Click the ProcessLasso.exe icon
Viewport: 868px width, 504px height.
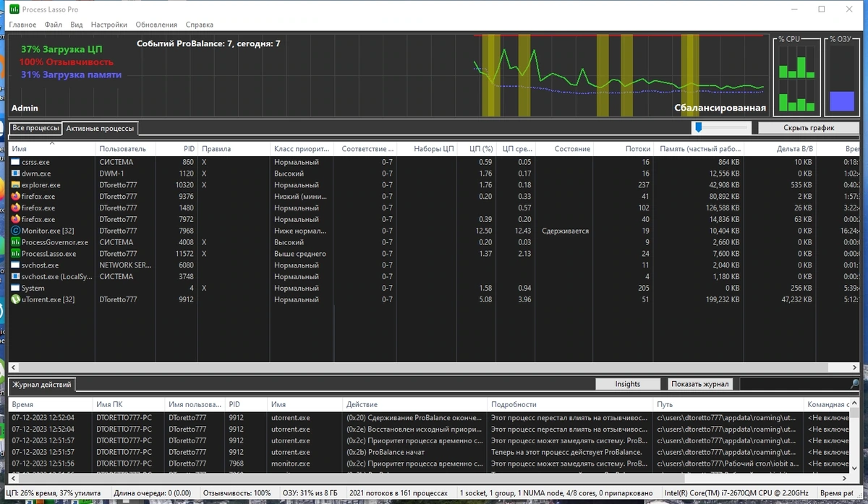(x=16, y=254)
